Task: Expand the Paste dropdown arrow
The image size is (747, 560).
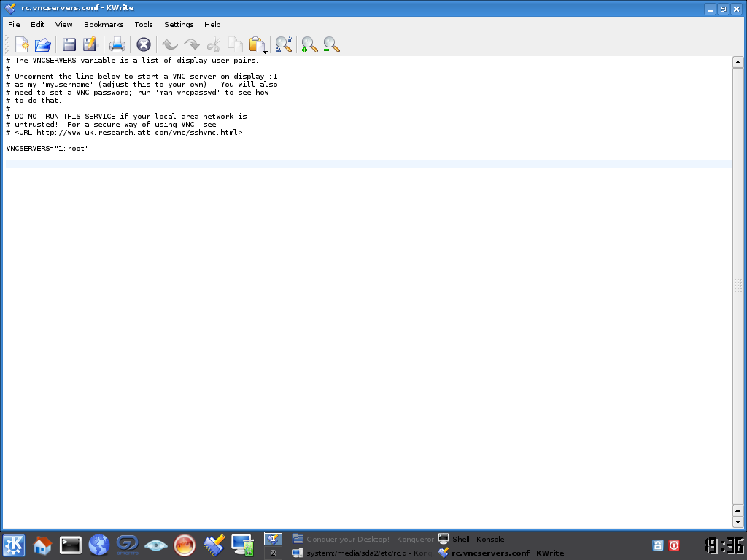Action: [266, 51]
